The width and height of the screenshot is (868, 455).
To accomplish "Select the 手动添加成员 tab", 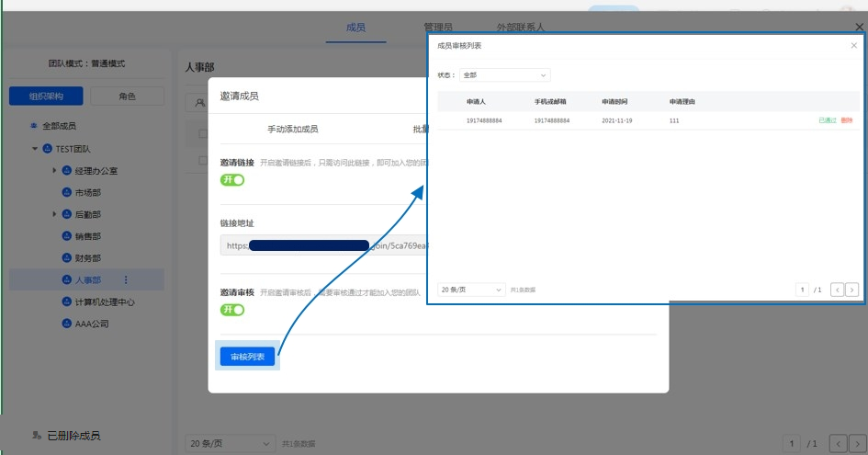I will pyautogui.click(x=292, y=130).
